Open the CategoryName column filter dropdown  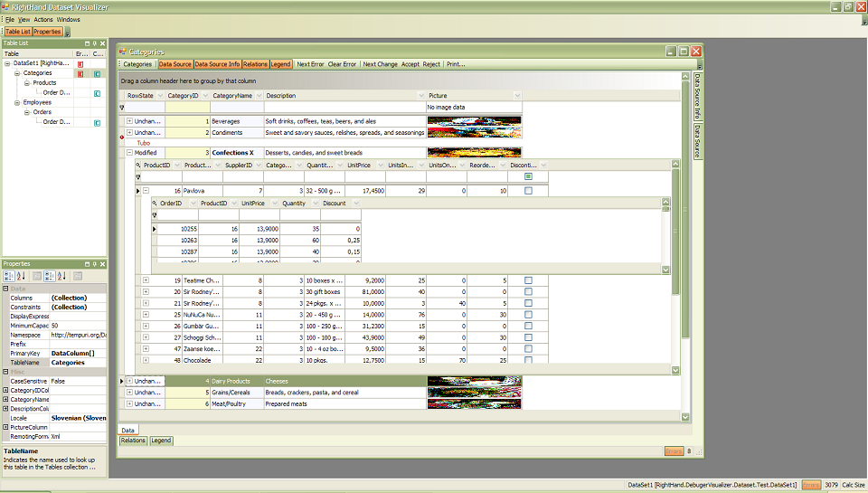pos(258,95)
